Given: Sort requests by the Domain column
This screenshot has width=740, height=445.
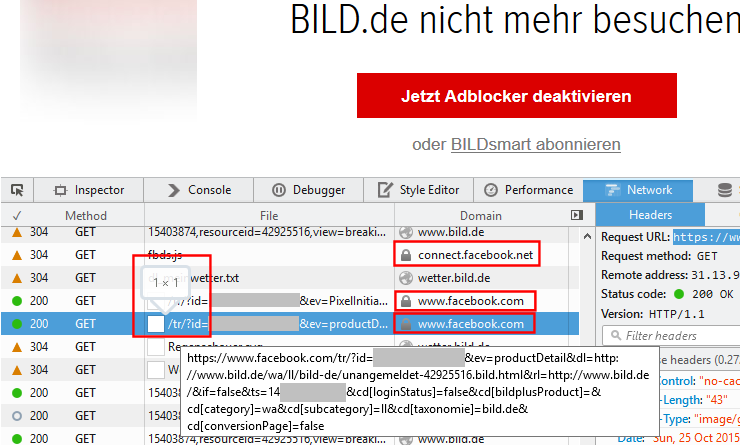Looking at the screenshot, I should pos(481,216).
